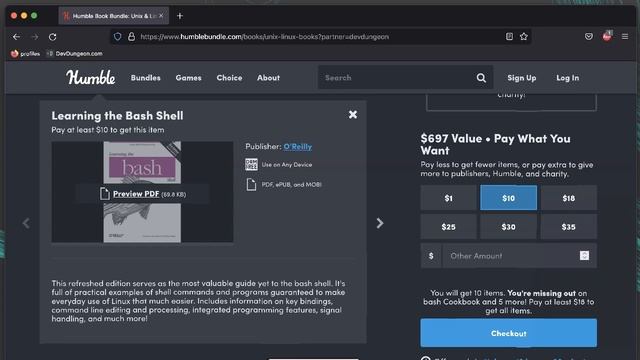
Task: Open the Choice menu item
Action: (229, 78)
